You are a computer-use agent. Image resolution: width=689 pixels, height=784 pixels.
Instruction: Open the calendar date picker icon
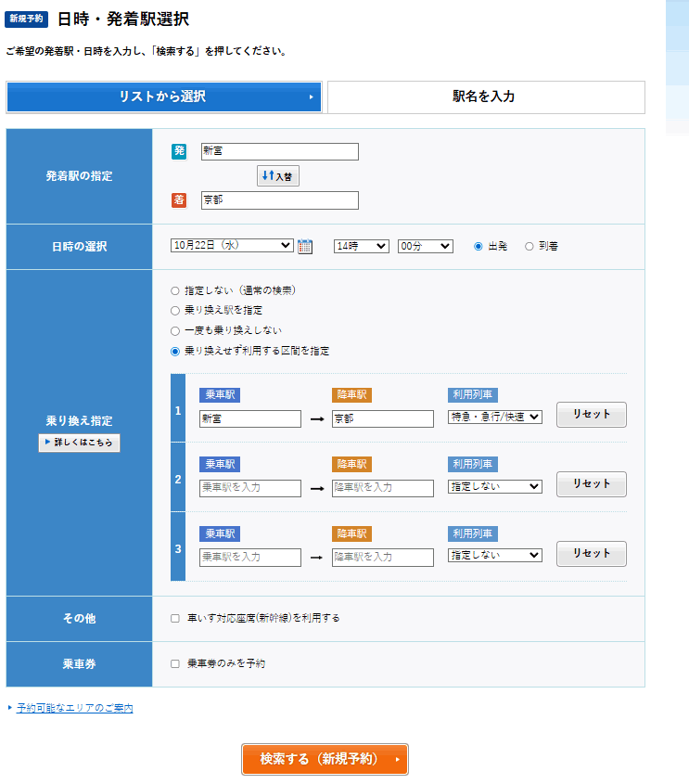point(305,246)
